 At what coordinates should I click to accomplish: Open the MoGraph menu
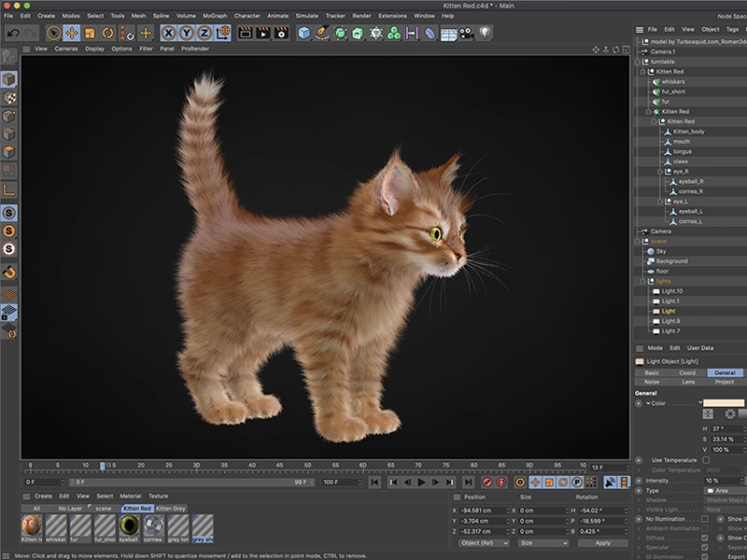tap(215, 16)
